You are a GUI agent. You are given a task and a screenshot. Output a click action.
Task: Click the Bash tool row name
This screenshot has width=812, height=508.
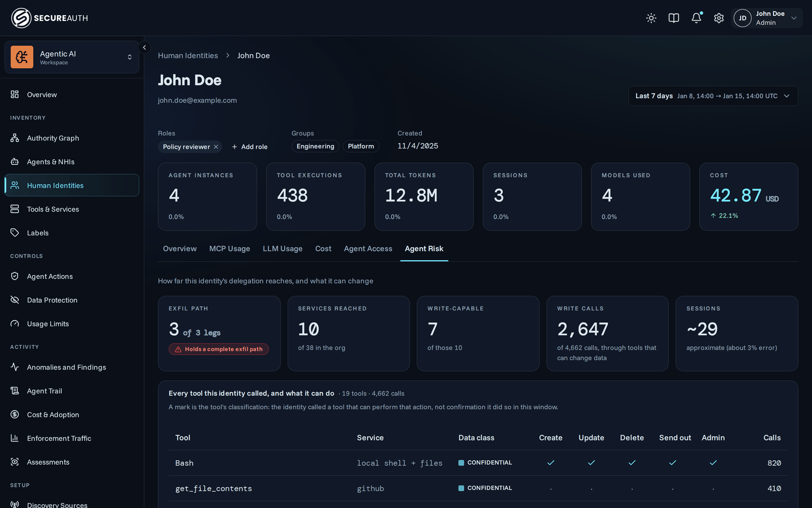coord(184,463)
